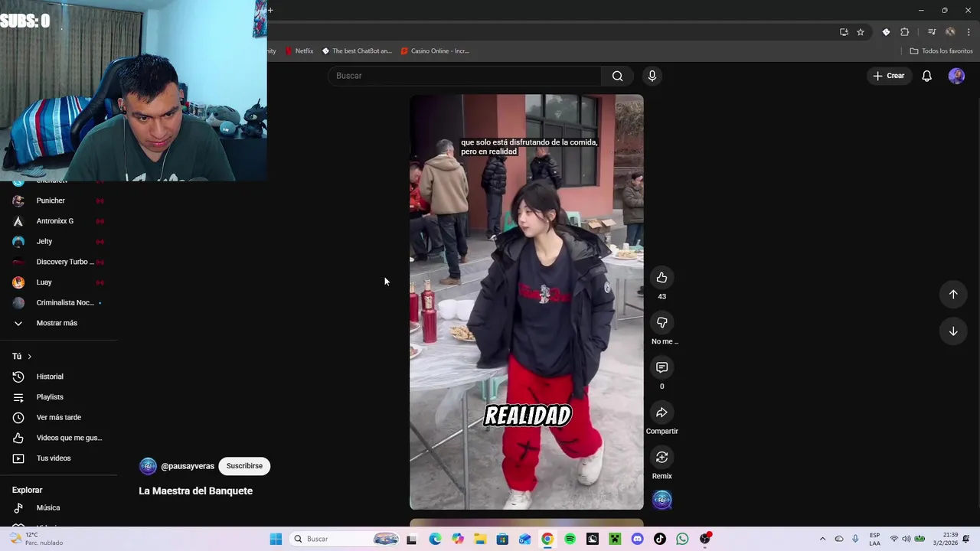Share the Short via Compartir icon
The height and width of the screenshot is (551, 980).
[661, 412]
